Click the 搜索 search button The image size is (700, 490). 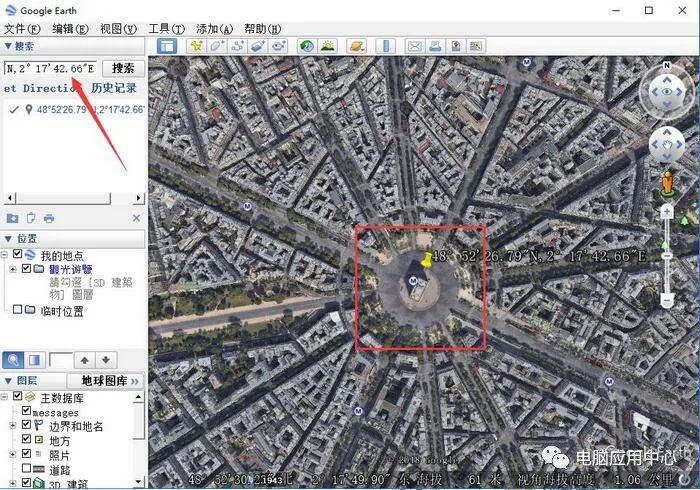[123, 68]
